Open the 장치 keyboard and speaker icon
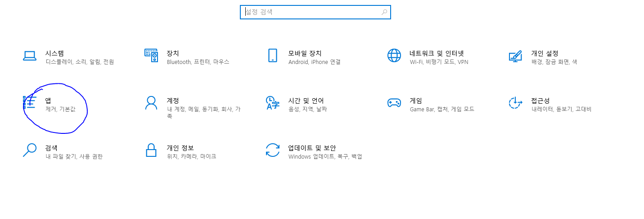The width and height of the screenshot is (644, 219). (151, 55)
